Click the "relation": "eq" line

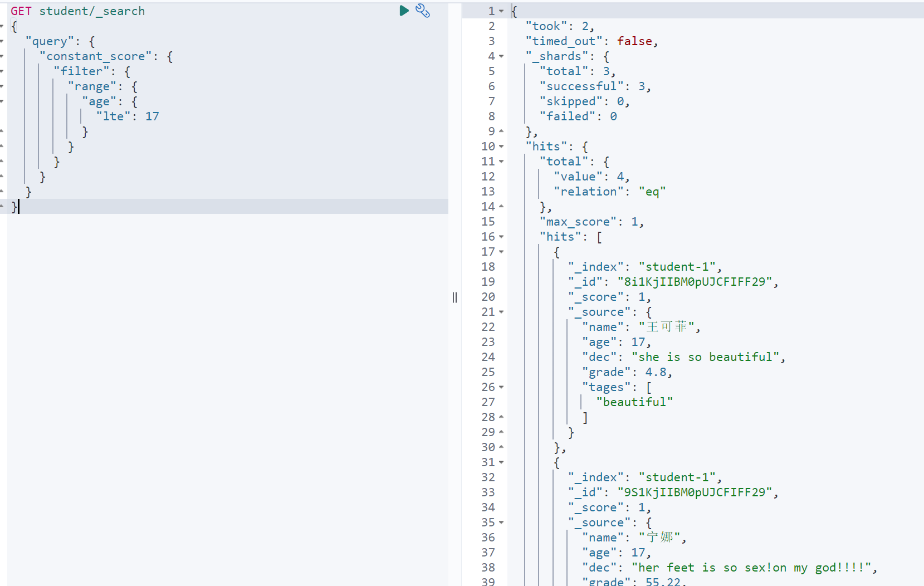pyautogui.click(x=609, y=192)
